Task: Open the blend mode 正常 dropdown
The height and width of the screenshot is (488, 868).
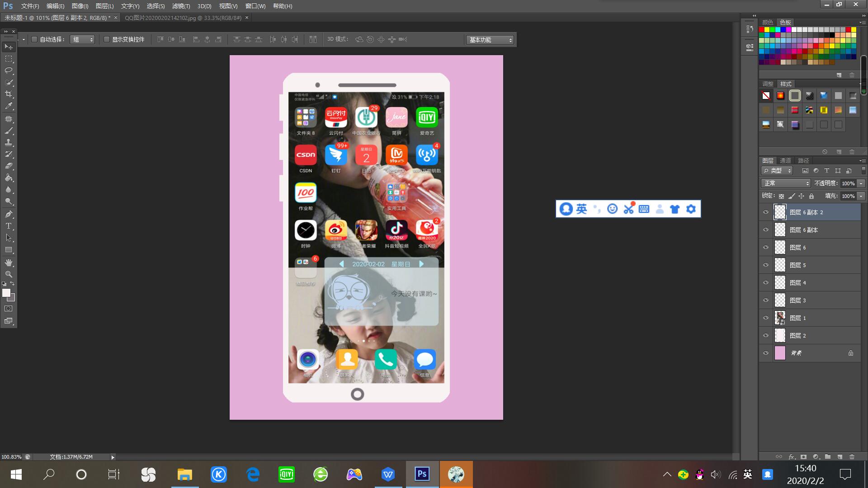Action: [786, 183]
